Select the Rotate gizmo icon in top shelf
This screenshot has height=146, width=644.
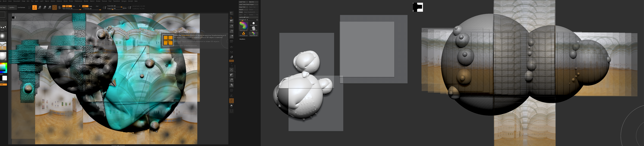(x=50, y=8)
